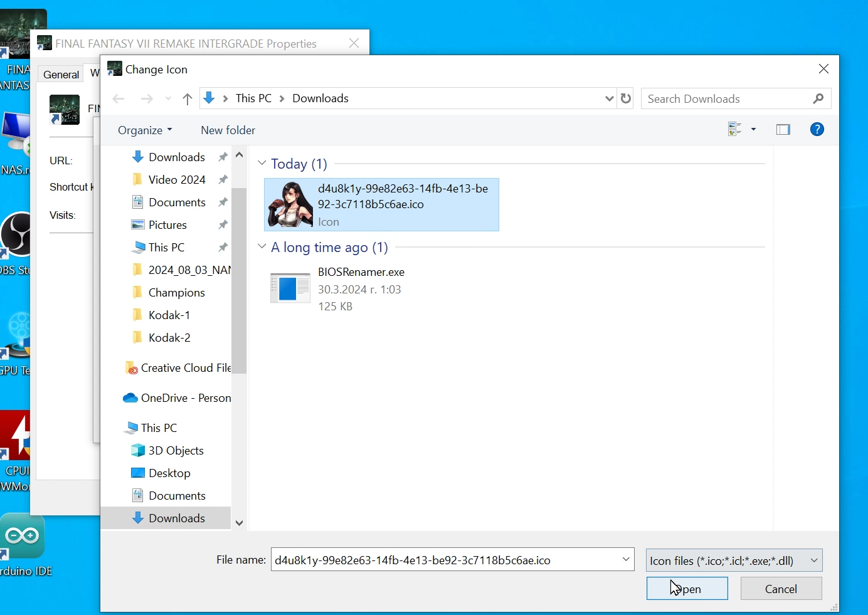Open Desktop in sidebar tree

169,473
